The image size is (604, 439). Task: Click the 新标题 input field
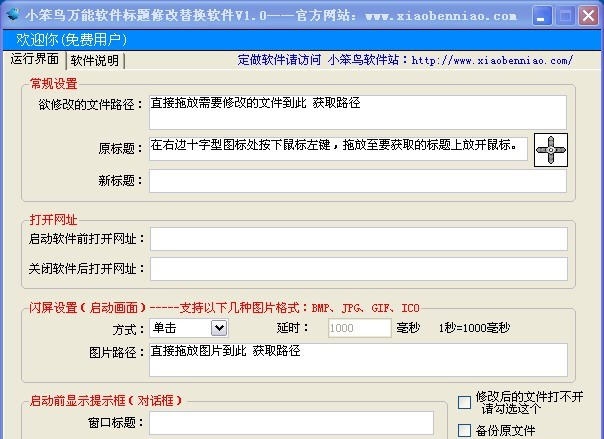coord(358,181)
